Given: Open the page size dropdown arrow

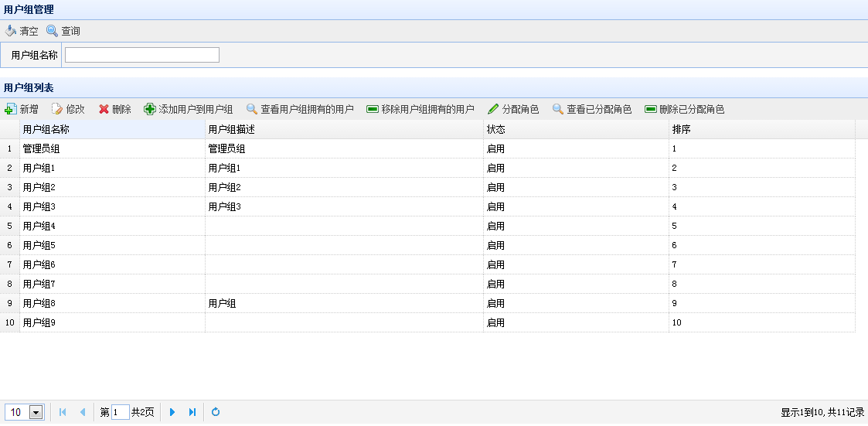Looking at the screenshot, I should coord(36,412).
